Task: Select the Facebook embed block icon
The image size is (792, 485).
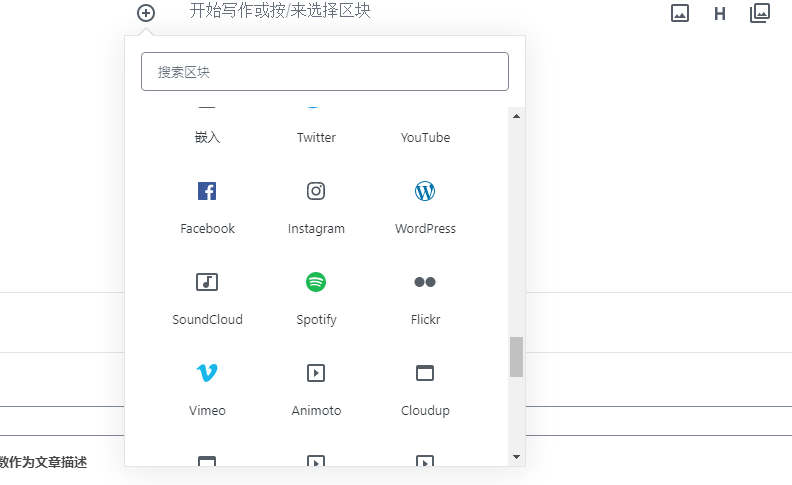Action: coord(207,191)
